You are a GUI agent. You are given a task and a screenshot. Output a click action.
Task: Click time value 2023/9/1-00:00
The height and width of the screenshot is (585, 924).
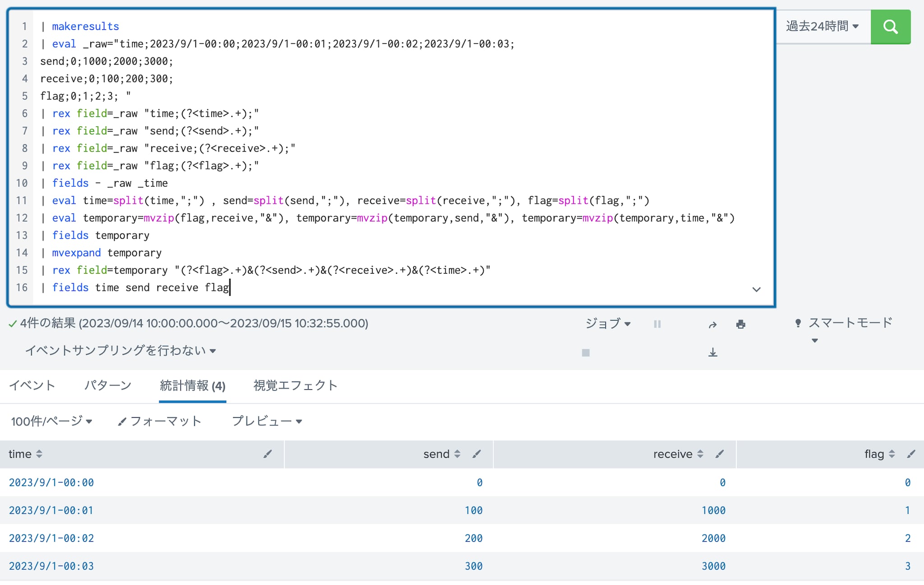[x=51, y=483]
